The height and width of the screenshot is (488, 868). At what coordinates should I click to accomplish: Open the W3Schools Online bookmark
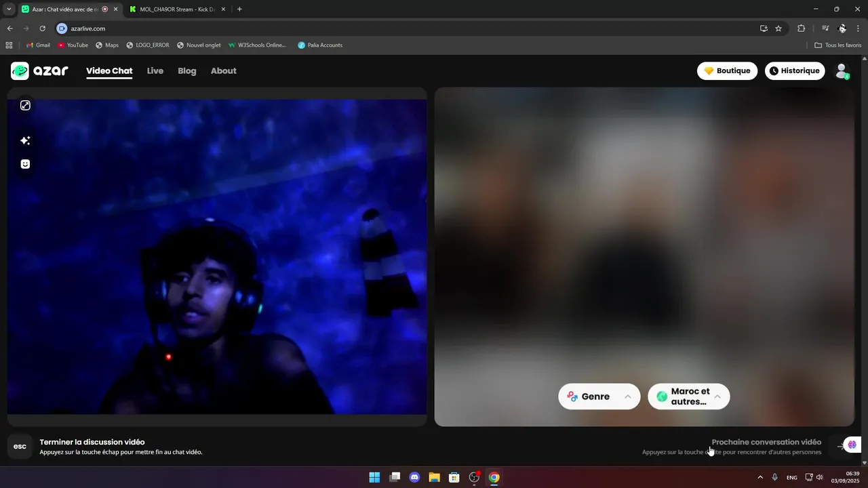click(x=258, y=45)
